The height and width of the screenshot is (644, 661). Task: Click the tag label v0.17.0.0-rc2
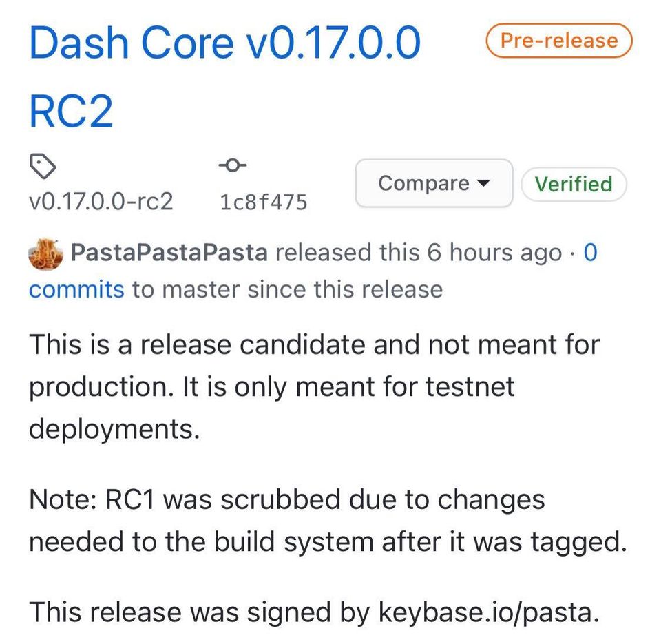tap(101, 201)
